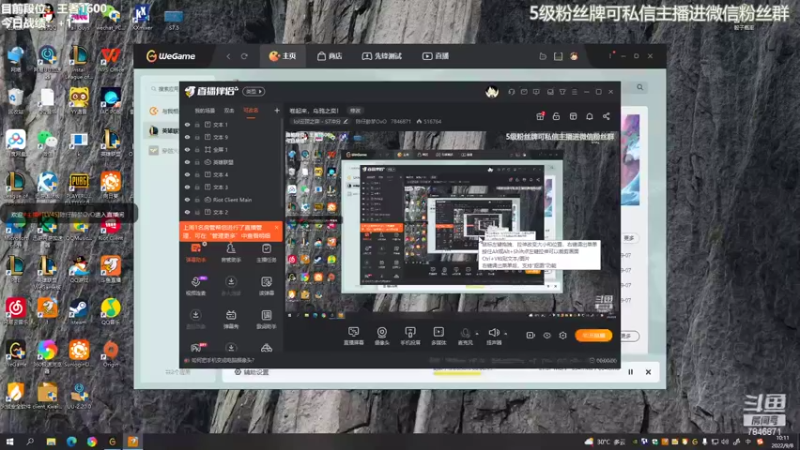Click the streamer avatar in the title bar

(x=492, y=92)
